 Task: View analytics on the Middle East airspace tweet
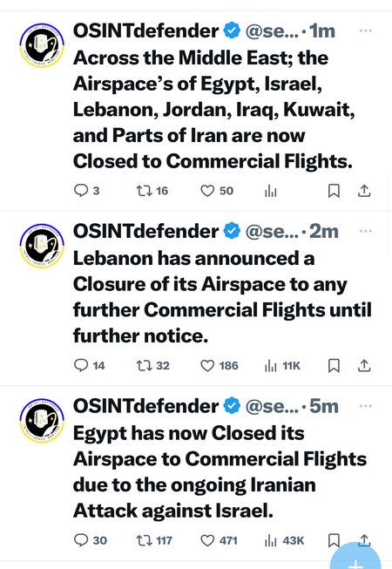coord(271,191)
